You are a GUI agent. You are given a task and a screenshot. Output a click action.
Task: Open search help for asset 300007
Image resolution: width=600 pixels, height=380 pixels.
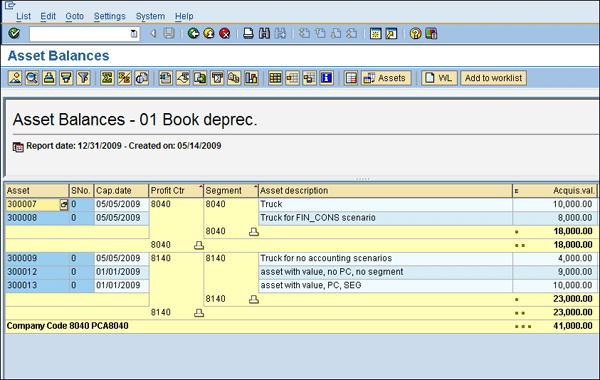(64, 205)
